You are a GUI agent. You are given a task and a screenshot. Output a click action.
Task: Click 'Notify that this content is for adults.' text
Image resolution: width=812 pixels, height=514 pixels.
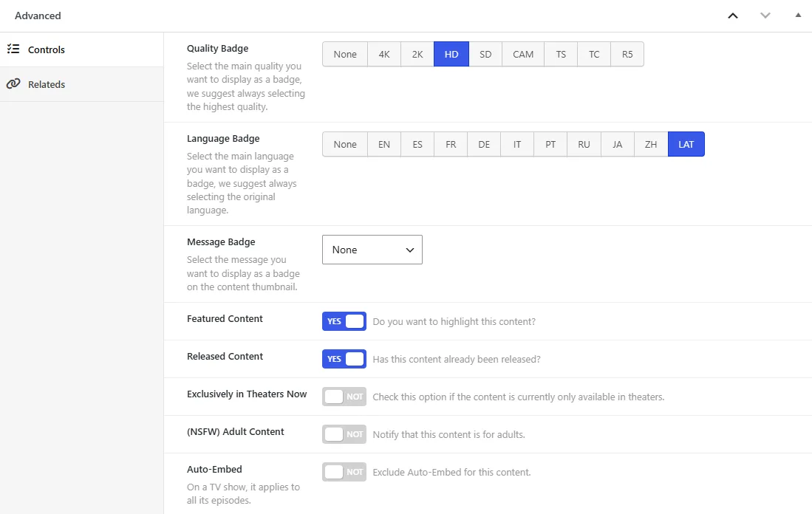tap(449, 434)
